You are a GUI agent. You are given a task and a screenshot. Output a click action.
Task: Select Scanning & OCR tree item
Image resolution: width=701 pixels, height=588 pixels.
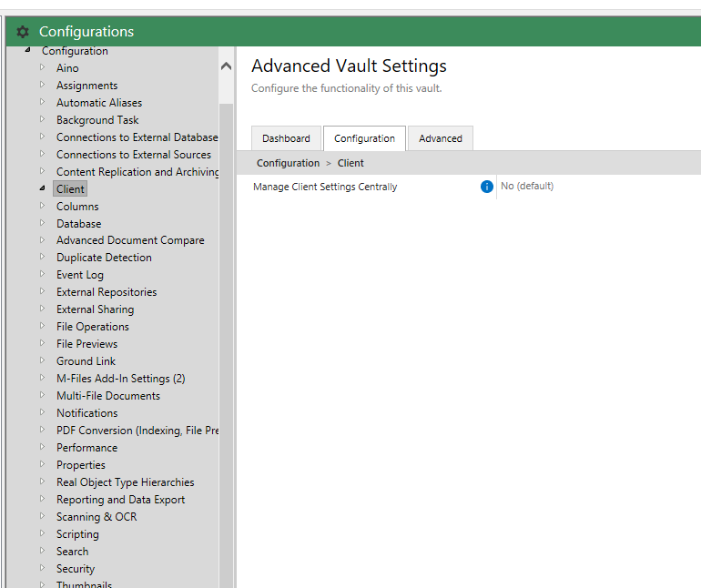[97, 517]
